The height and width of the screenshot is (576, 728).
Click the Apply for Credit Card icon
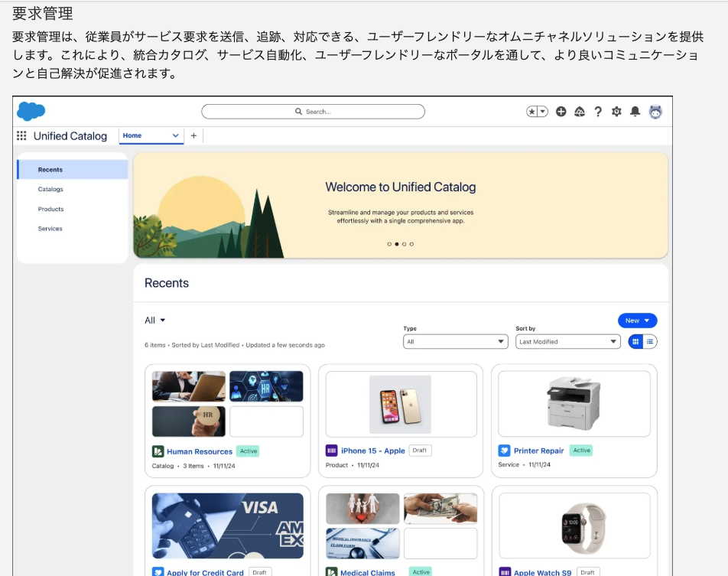(158, 572)
